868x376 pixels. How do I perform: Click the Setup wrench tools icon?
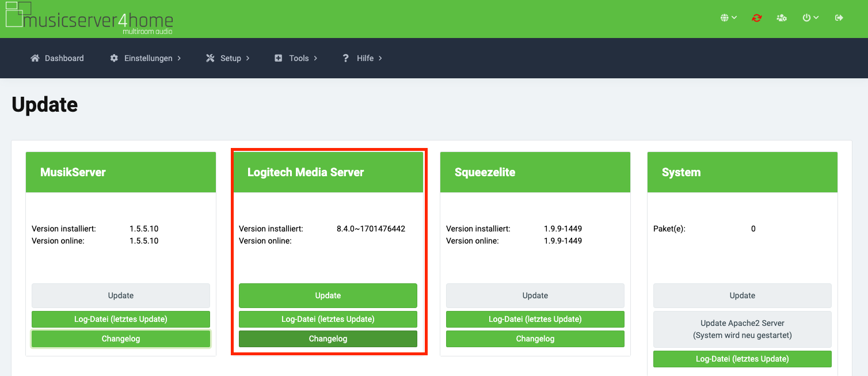click(x=210, y=58)
